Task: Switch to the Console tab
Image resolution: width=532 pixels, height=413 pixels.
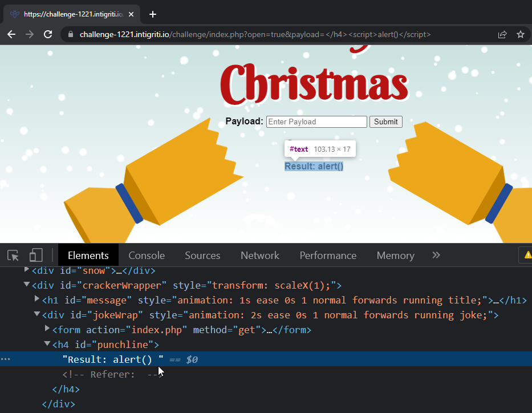Action: click(147, 256)
